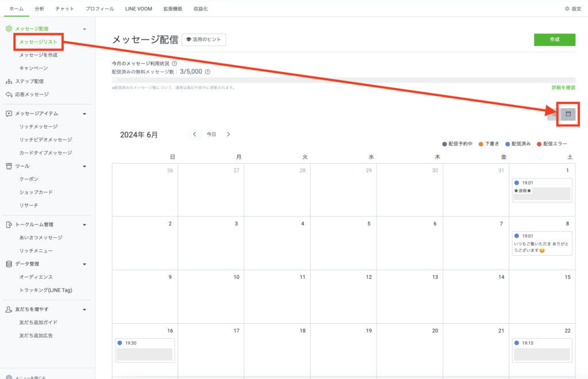
Task: Go to next month with right chevron
Action: pyautogui.click(x=229, y=134)
